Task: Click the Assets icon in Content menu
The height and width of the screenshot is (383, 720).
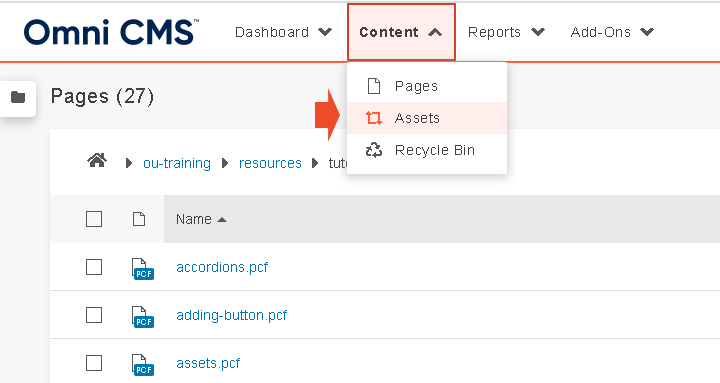Action: pyautogui.click(x=374, y=118)
